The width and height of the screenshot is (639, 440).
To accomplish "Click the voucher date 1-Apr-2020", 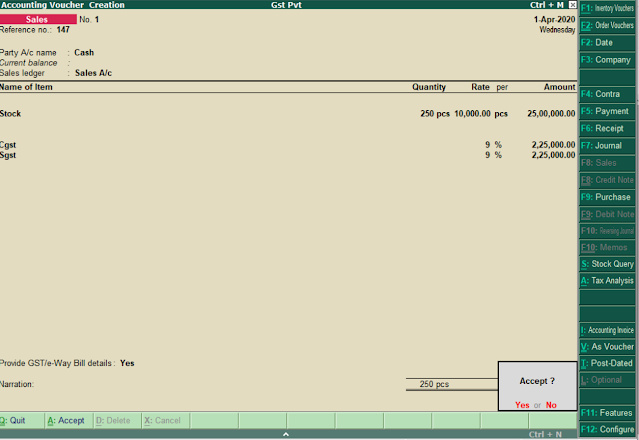I will click(554, 20).
